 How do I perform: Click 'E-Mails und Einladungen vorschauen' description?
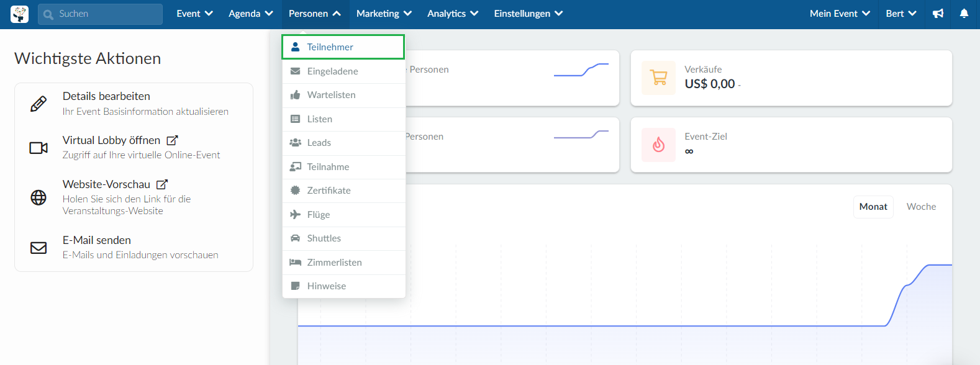coord(140,255)
